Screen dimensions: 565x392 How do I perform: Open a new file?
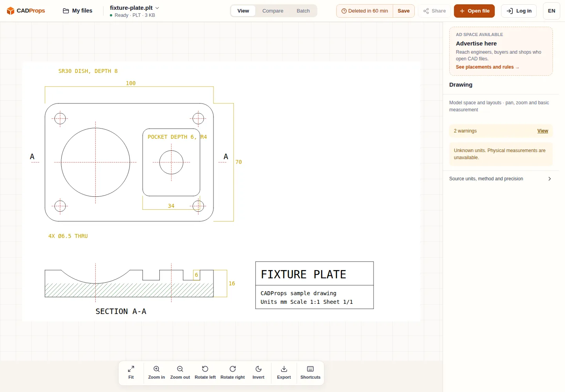coord(474,11)
